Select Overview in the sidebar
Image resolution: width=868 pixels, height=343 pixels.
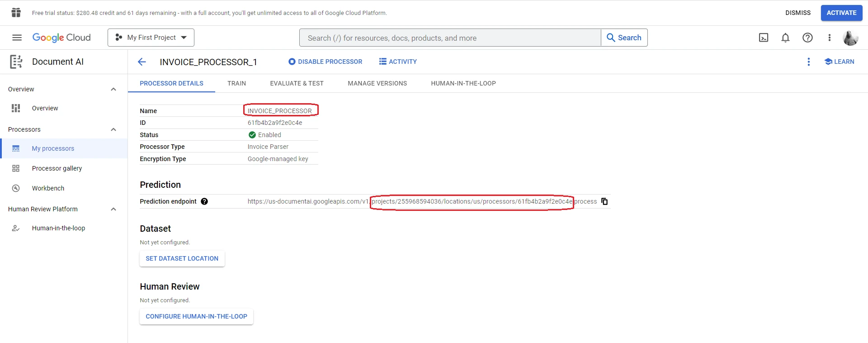tap(64, 108)
